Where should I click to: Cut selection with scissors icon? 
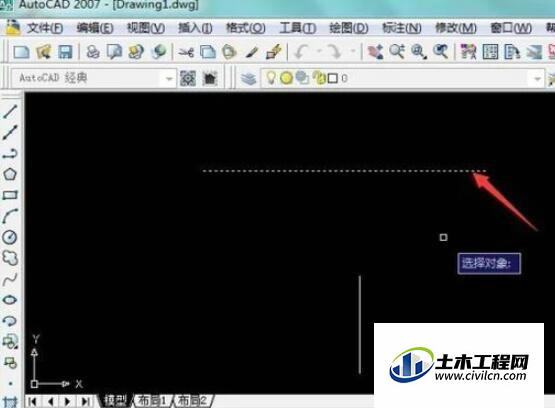coord(186,52)
